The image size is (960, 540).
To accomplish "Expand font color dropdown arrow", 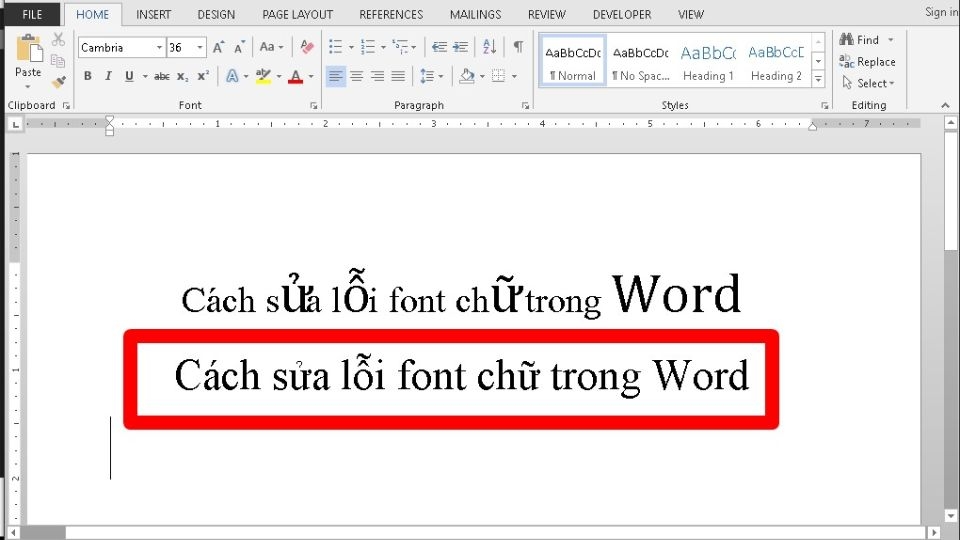I will point(311,77).
